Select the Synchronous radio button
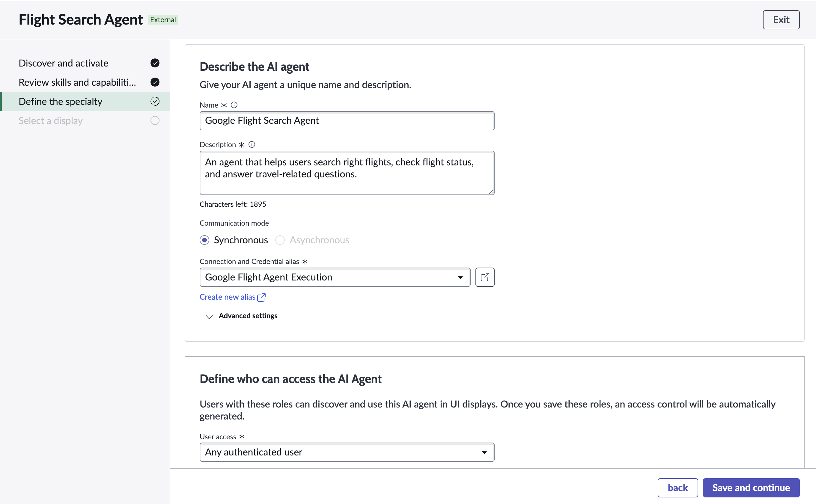The image size is (816, 504). (x=204, y=240)
